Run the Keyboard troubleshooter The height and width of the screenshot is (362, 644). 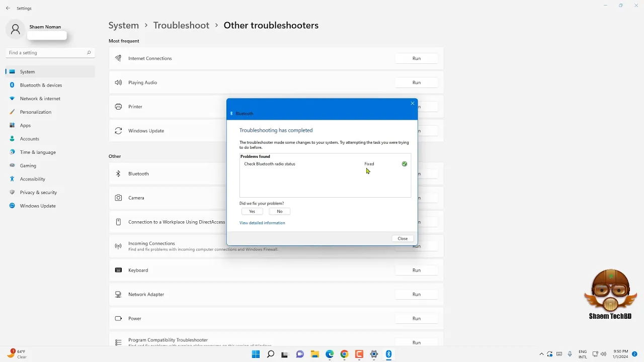(417, 270)
